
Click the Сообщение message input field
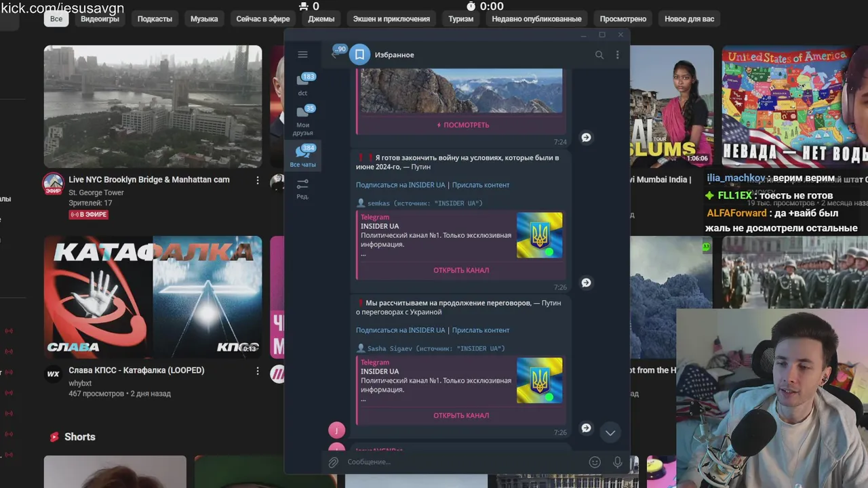pos(465,462)
